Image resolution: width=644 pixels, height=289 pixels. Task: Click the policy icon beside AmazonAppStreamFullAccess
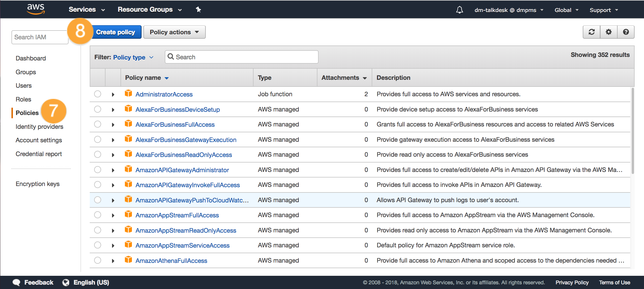coord(128,214)
